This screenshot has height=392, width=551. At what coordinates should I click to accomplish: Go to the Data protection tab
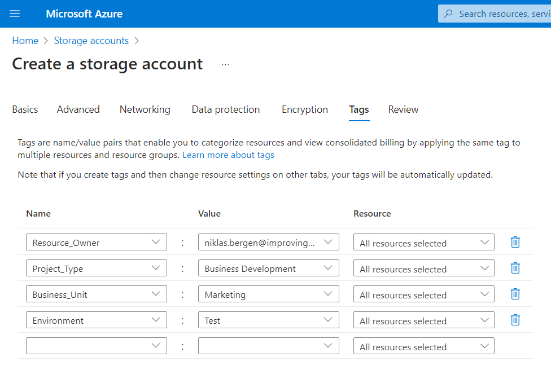pyautogui.click(x=226, y=109)
